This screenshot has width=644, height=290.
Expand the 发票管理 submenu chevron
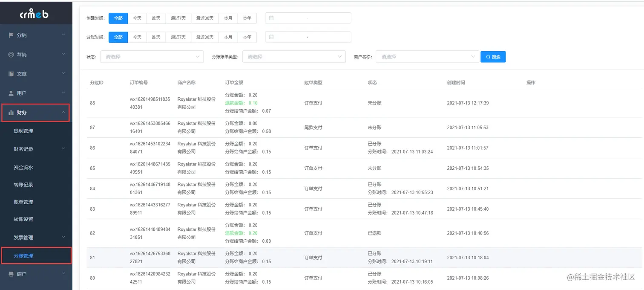[x=63, y=237]
